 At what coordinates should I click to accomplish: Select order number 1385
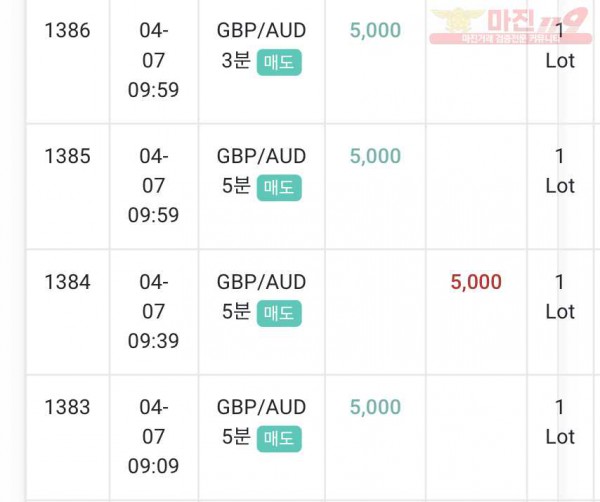[67, 156]
